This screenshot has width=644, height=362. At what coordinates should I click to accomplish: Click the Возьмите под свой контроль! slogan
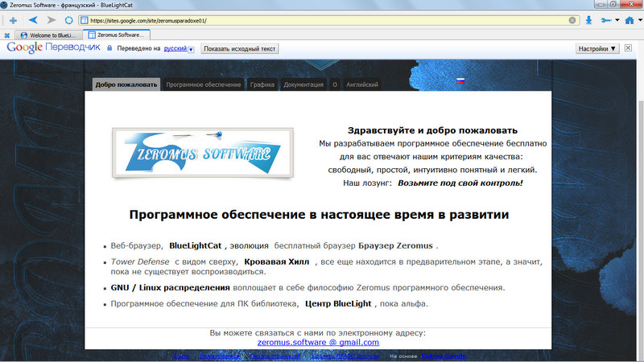click(460, 183)
